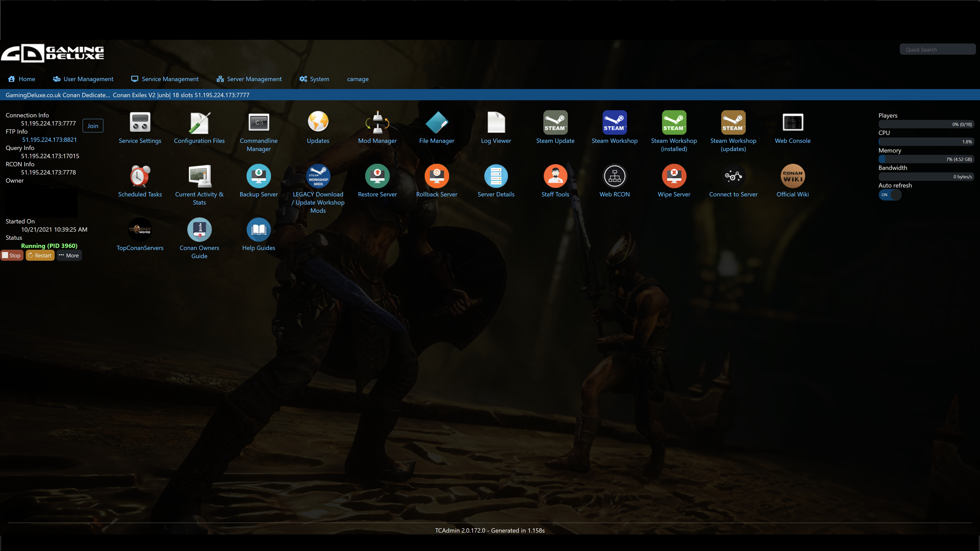Open Scheduled Tasks clock icon
The width and height of the screenshot is (980, 551).
(x=140, y=176)
